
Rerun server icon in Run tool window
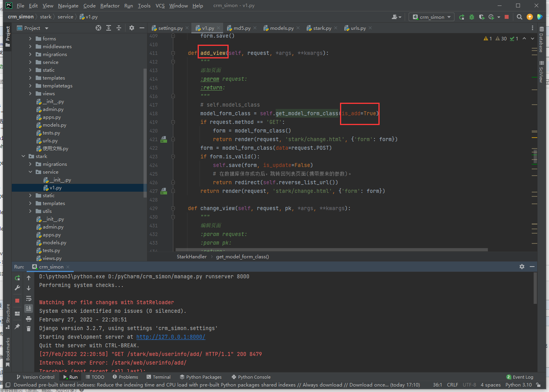point(17,278)
